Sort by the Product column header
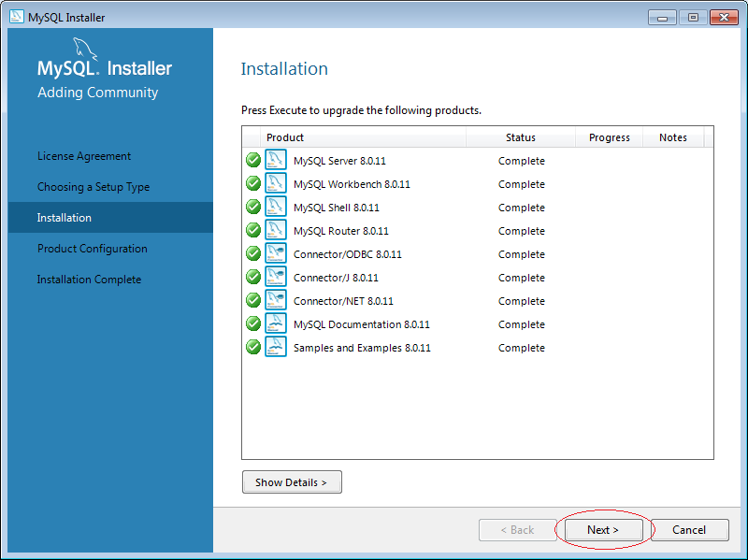Image resolution: width=748 pixels, height=560 pixels. [x=363, y=137]
